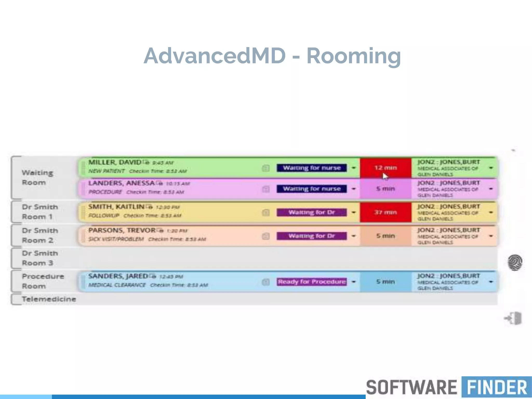Select the Telemedicine section label
The image size is (532, 399).
click(49, 299)
